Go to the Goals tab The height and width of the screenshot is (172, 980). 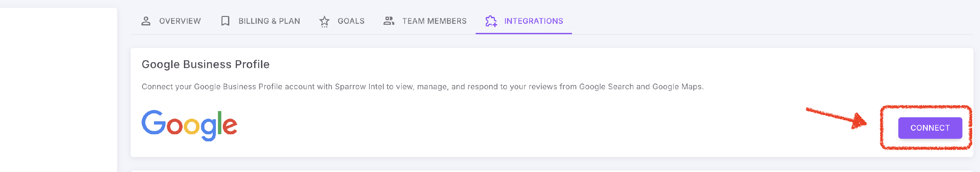[x=341, y=21]
